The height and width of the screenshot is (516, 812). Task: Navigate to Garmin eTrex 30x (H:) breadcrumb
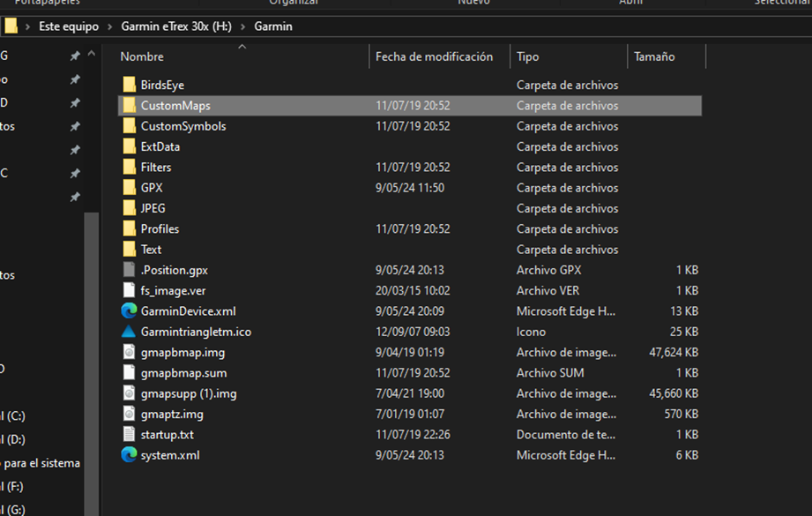(176, 26)
